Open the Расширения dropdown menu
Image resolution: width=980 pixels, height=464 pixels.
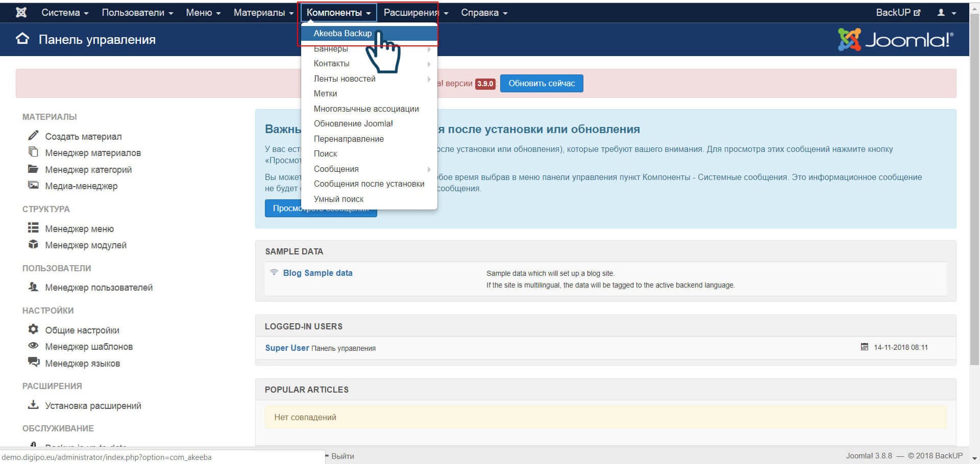415,13
